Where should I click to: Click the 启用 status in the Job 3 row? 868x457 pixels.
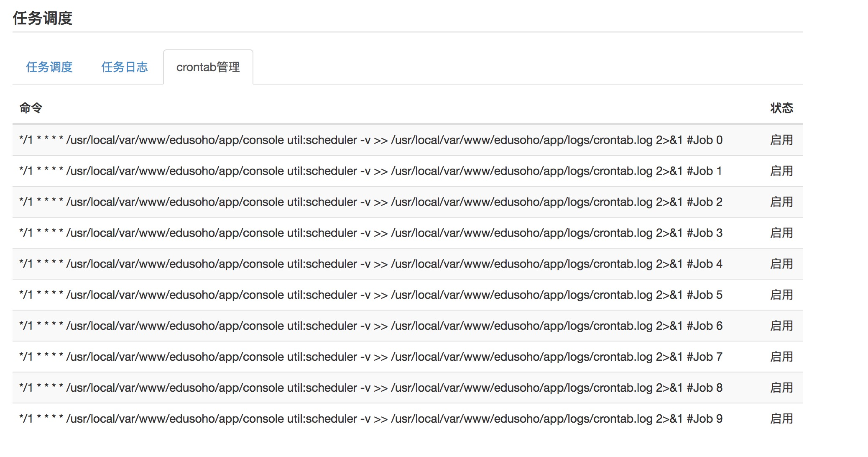click(781, 233)
